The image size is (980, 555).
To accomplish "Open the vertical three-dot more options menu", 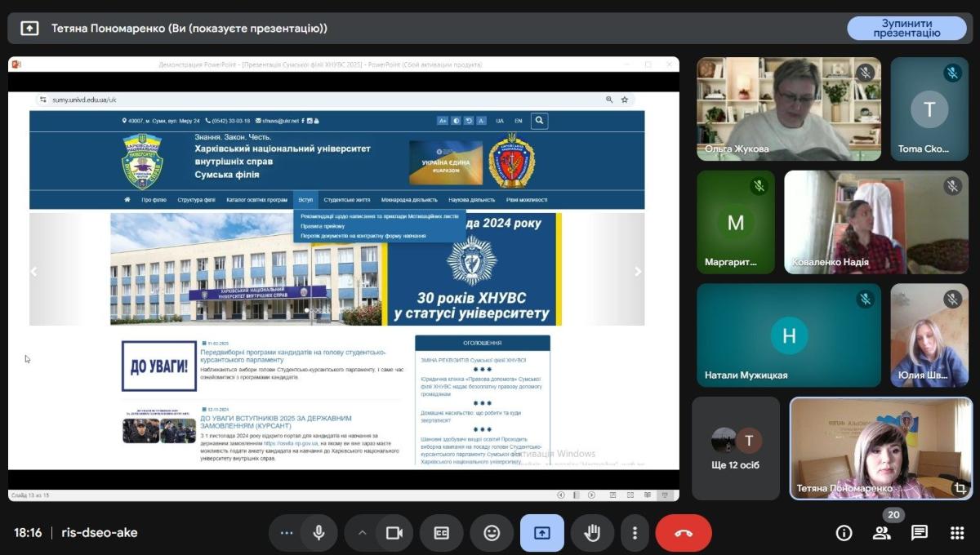I will click(x=635, y=533).
